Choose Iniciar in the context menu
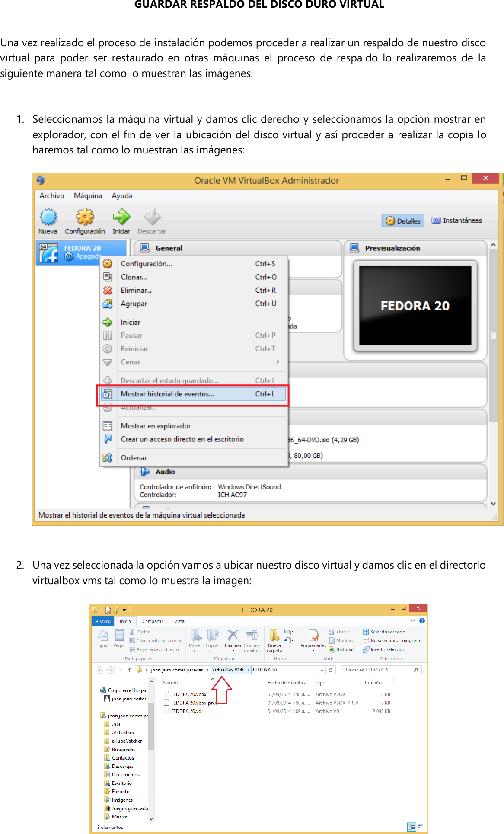Screen dimensions: 504x834 [x=194, y=323]
